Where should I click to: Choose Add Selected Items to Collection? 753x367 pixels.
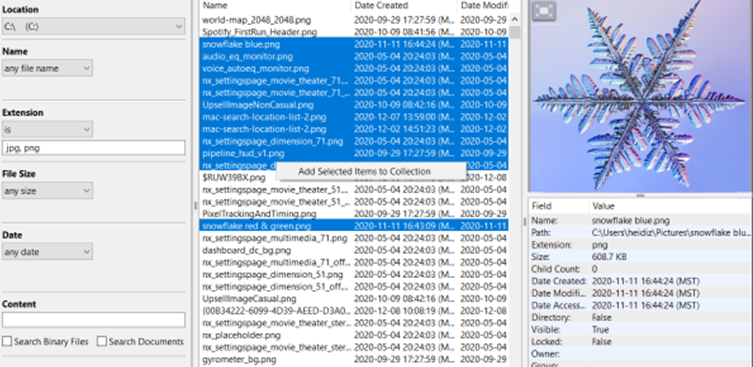(x=364, y=171)
